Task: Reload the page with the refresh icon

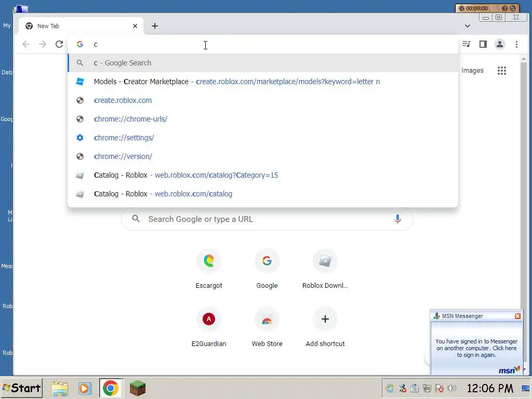Action: click(59, 44)
